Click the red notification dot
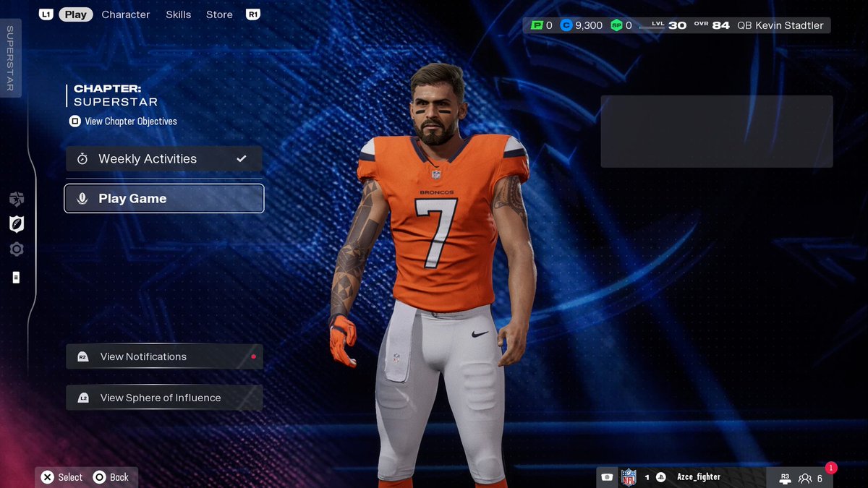 coord(253,356)
